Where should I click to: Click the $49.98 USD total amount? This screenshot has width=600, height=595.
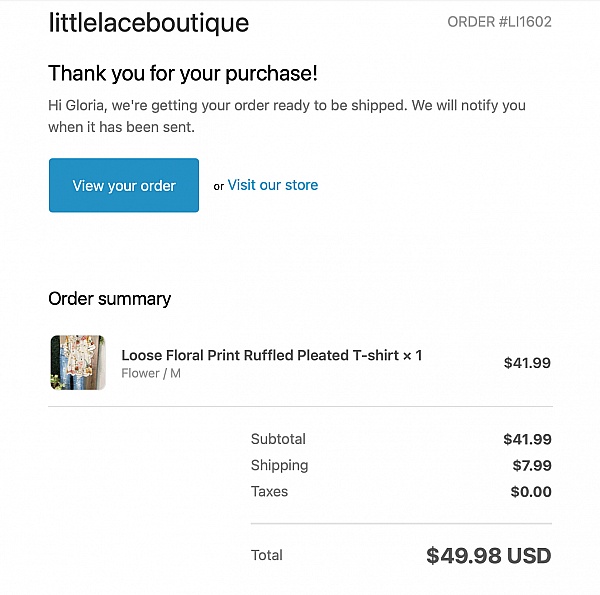tap(488, 555)
